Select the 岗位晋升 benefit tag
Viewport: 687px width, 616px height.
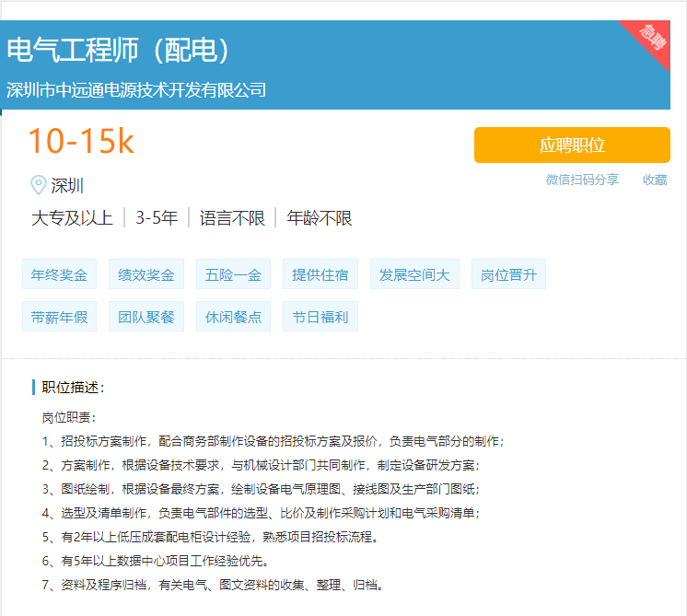click(x=508, y=274)
